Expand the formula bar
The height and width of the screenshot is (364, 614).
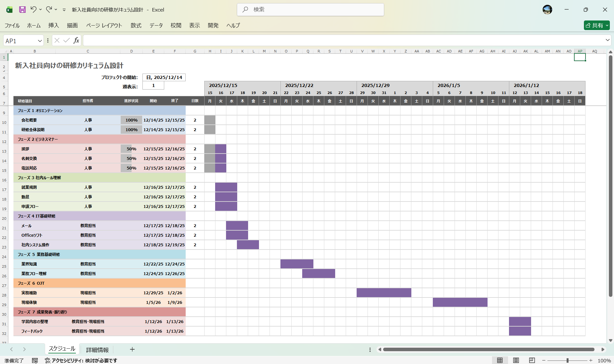(607, 40)
